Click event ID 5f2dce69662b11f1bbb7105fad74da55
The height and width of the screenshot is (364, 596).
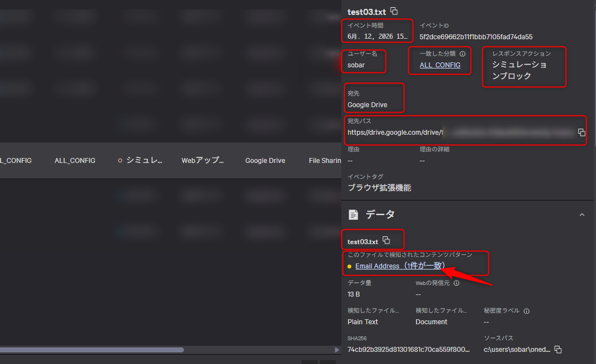(x=476, y=37)
